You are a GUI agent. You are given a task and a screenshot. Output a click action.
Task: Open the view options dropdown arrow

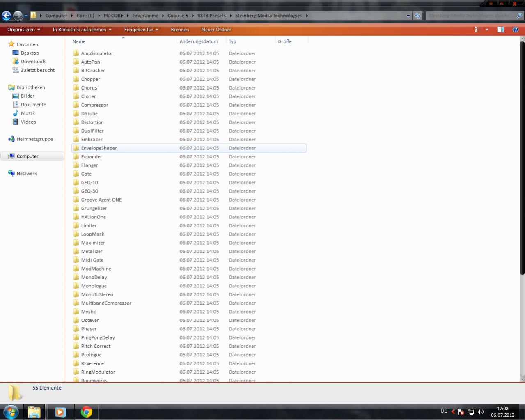point(487,30)
